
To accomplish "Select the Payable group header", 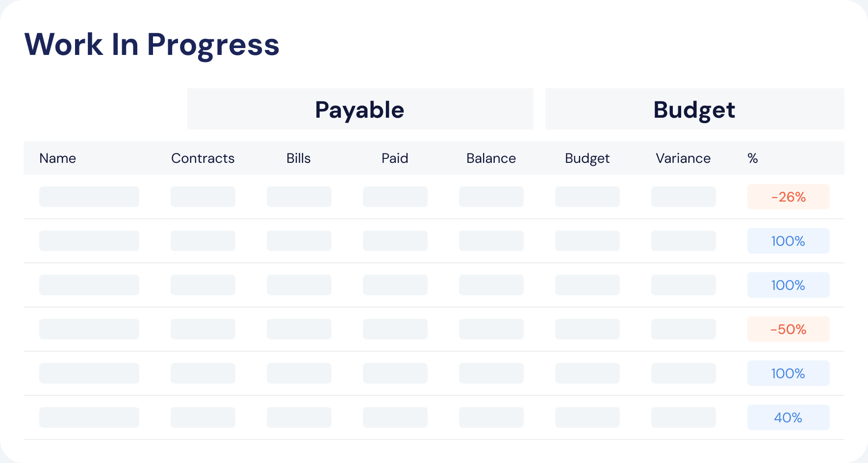I will tap(360, 109).
